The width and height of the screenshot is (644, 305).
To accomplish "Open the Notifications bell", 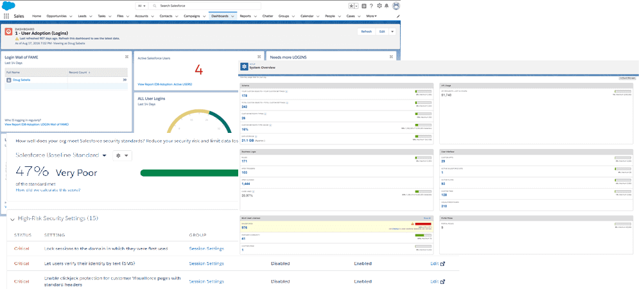I will (387, 6).
